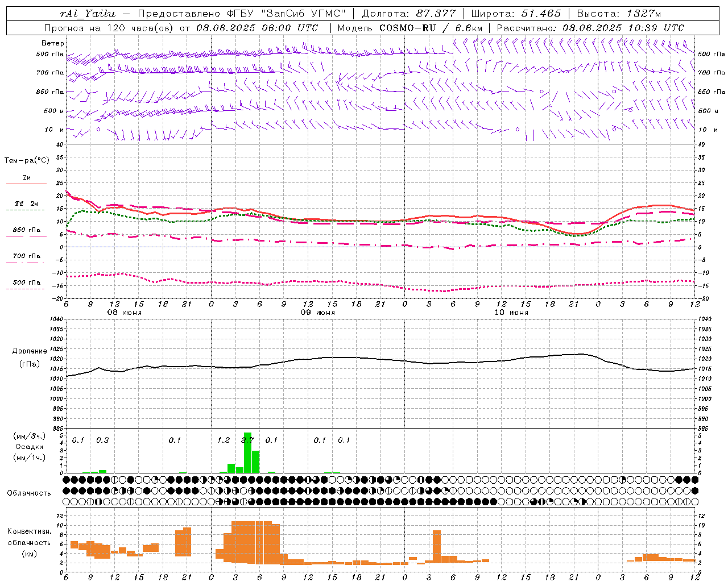728x582 pixels.
Task: Click the 'Облачность' cloudiness panel label
Action: coord(29,493)
